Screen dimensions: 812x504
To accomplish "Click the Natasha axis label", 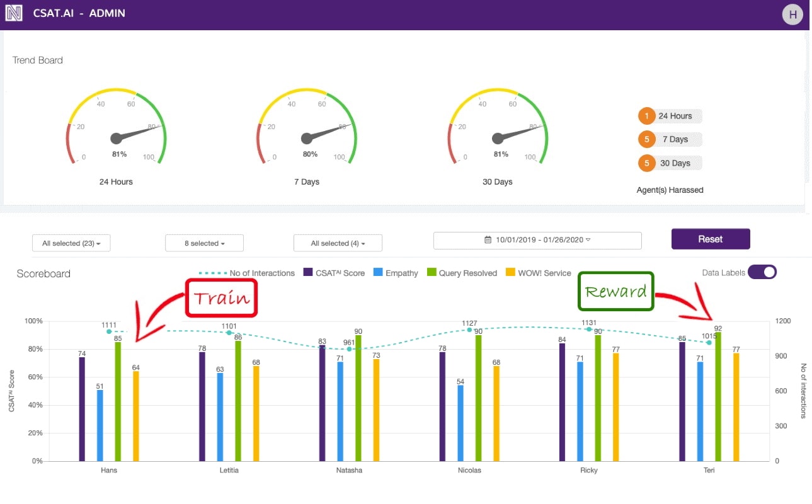I will pyautogui.click(x=349, y=471).
